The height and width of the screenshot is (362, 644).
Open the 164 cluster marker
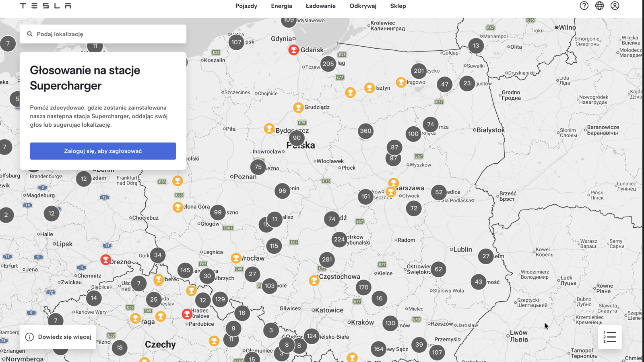(378, 349)
